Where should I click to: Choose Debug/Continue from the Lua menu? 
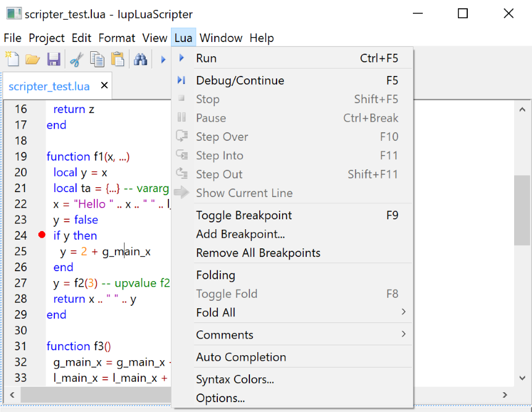(240, 81)
